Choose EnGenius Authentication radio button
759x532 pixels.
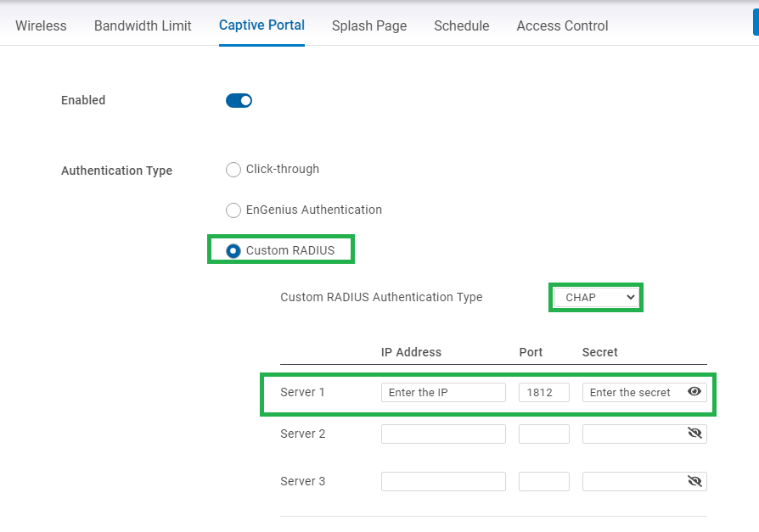pyautogui.click(x=233, y=210)
